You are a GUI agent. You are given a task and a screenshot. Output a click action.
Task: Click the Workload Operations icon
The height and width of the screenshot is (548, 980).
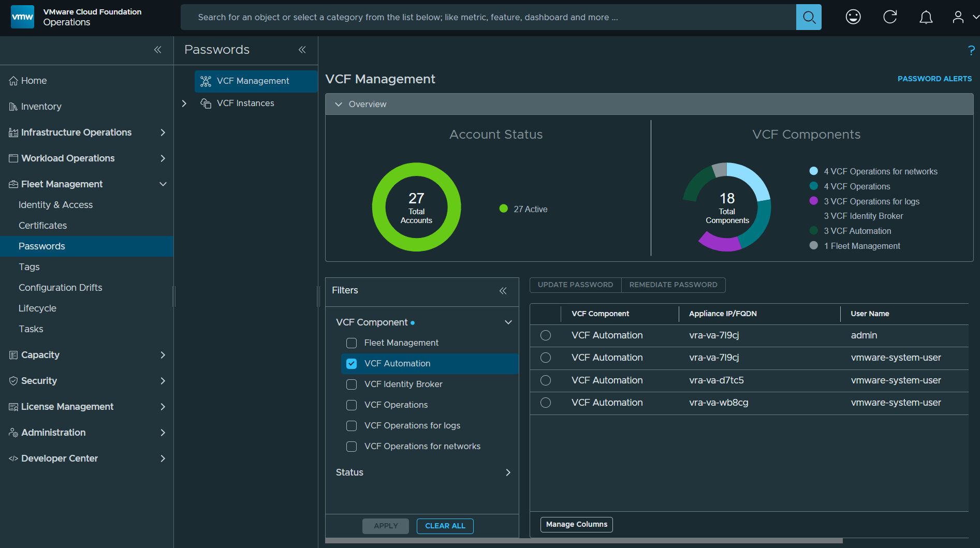coord(13,158)
